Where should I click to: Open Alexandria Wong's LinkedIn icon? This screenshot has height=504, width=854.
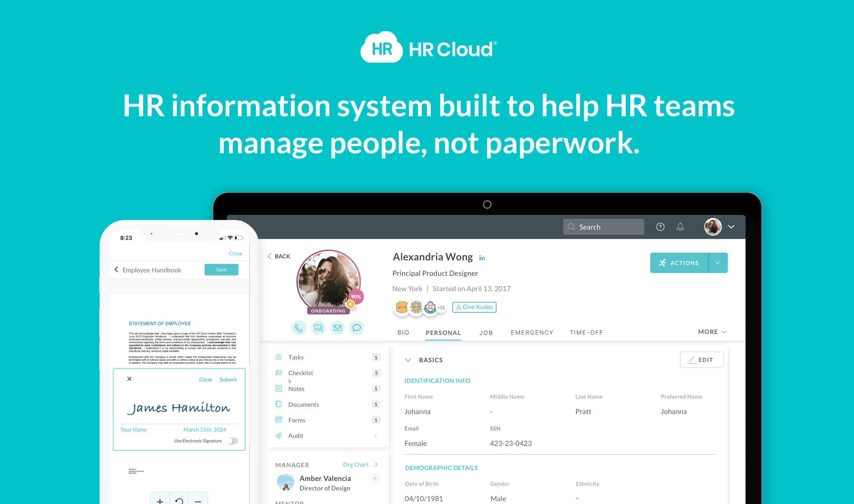(x=482, y=257)
